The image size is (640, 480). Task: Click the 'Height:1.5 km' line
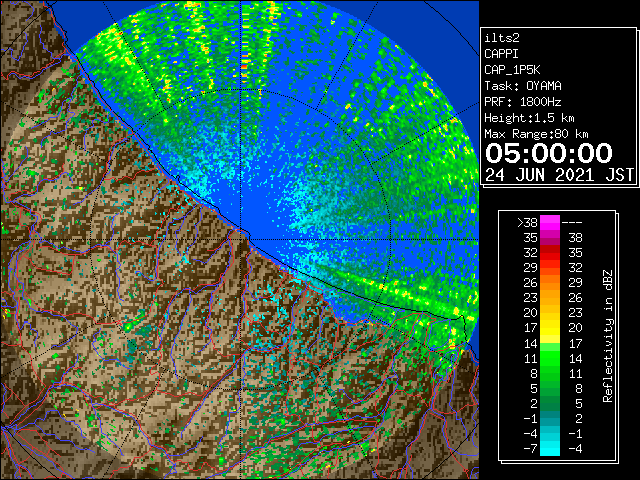click(x=529, y=118)
